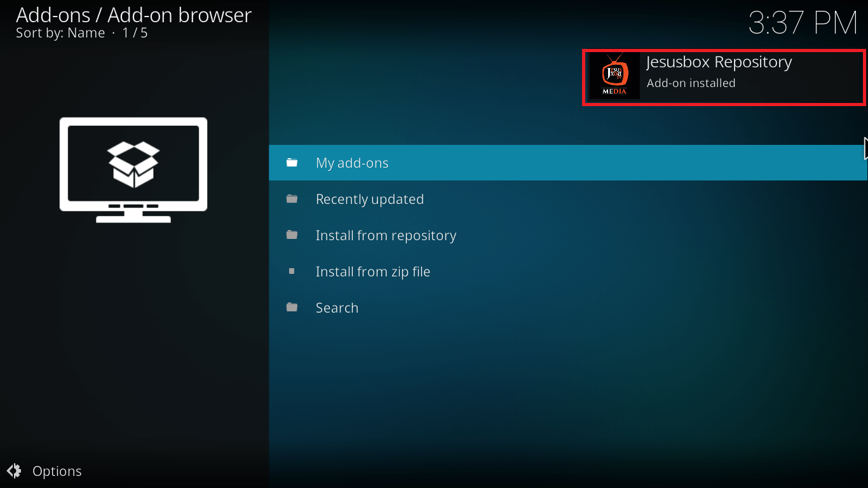Click the small square icon beside Install from zip file

(x=292, y=271)
